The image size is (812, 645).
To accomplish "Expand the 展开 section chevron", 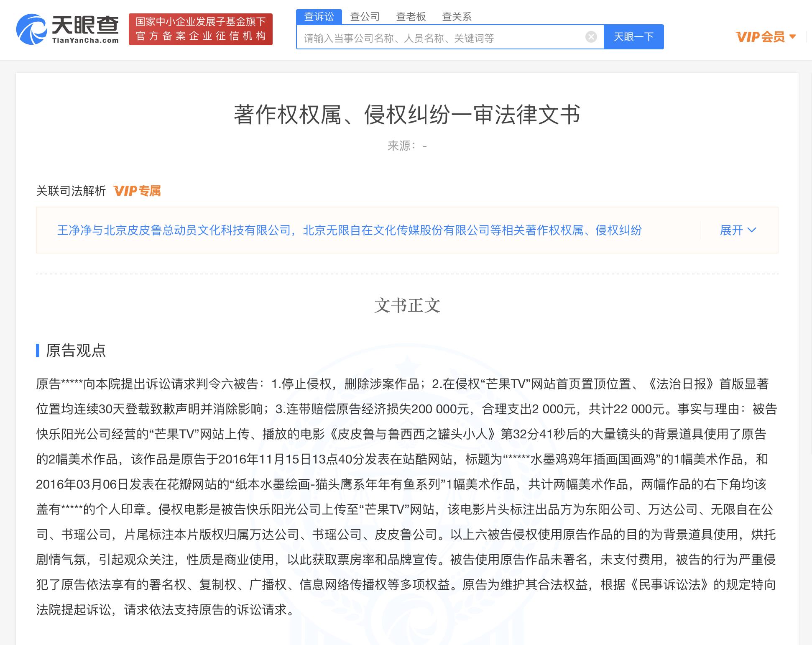I will point(751,230).
